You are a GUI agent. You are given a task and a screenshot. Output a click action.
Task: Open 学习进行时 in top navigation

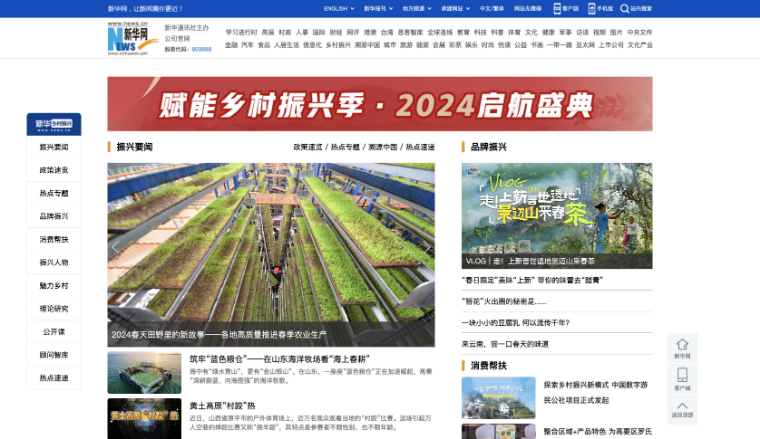(241, 32)
